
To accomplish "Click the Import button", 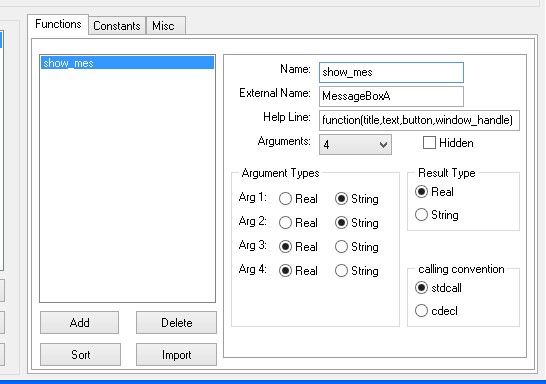I will (176, 355).
